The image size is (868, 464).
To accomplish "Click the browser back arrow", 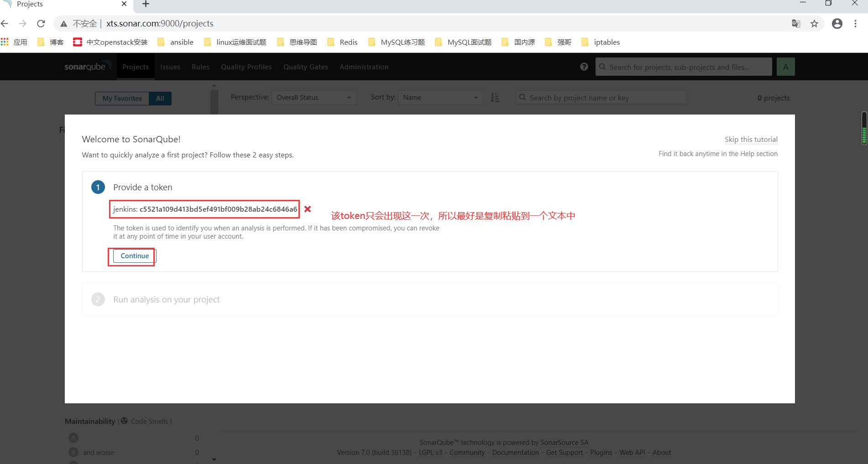I will [5, 23].
